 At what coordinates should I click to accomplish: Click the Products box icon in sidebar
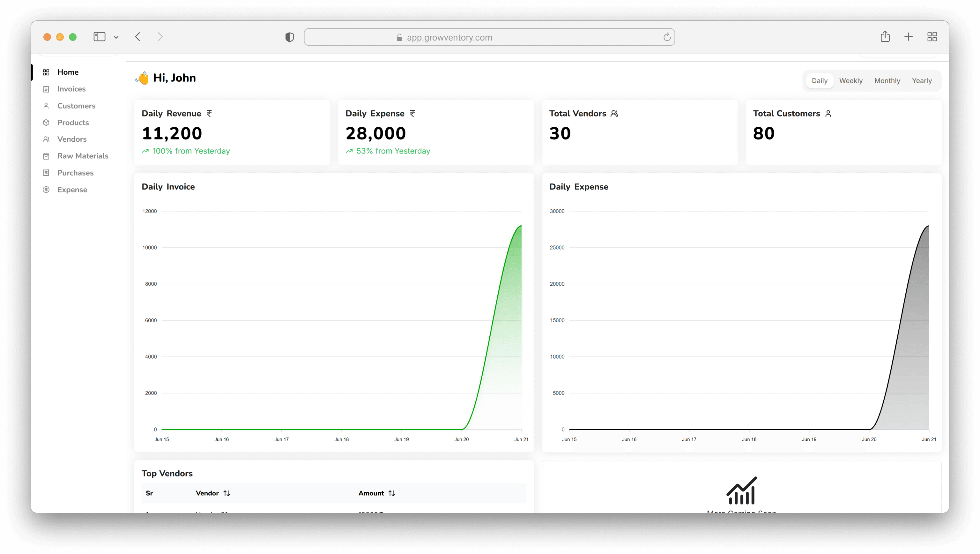click(46, 123)
